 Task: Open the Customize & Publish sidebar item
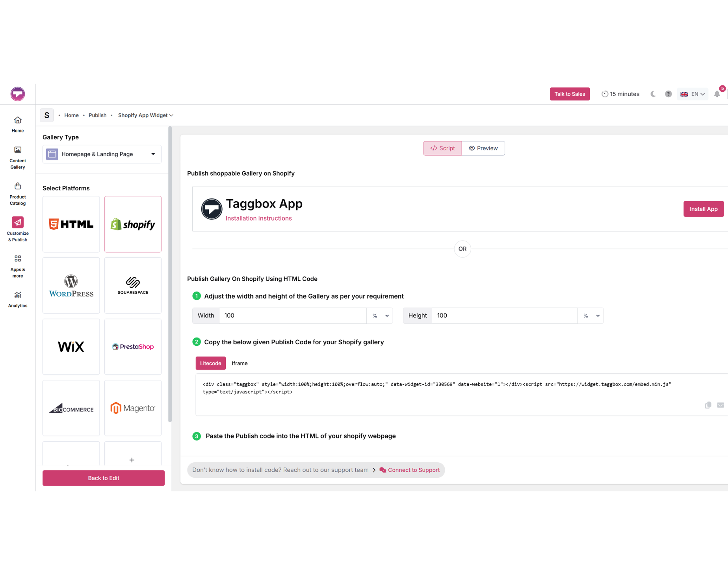(x=18, y=229)
